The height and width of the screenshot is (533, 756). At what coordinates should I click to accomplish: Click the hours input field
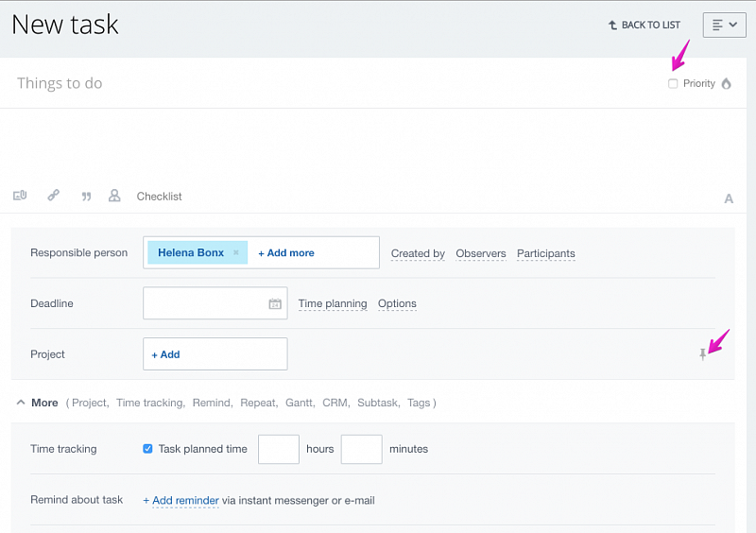(278, 449)
